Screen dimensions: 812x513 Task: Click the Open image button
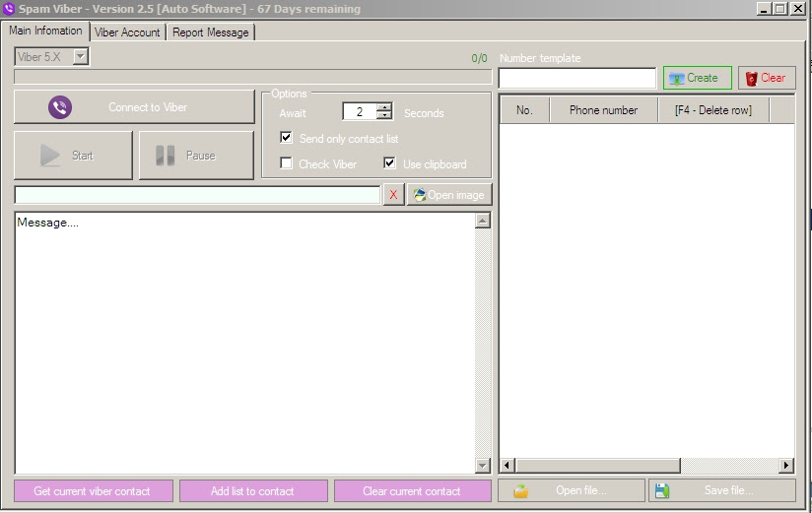pyautogui.click(x=449, y=195)
